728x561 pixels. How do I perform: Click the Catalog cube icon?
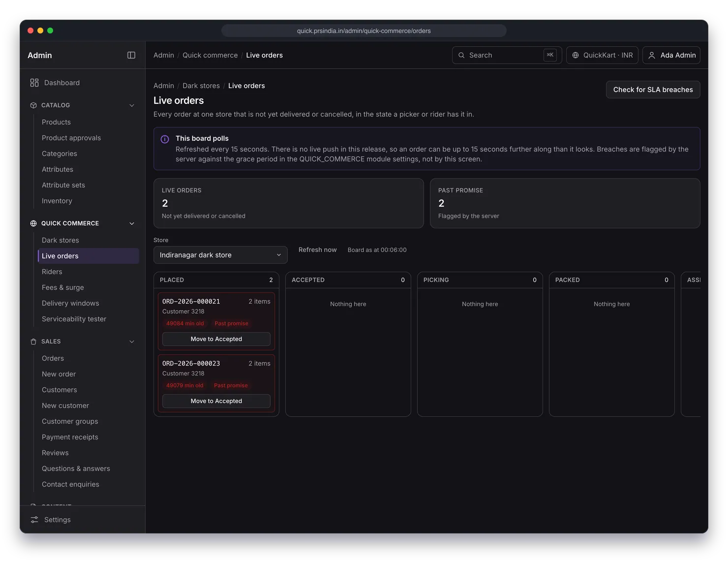coord(33,105)
